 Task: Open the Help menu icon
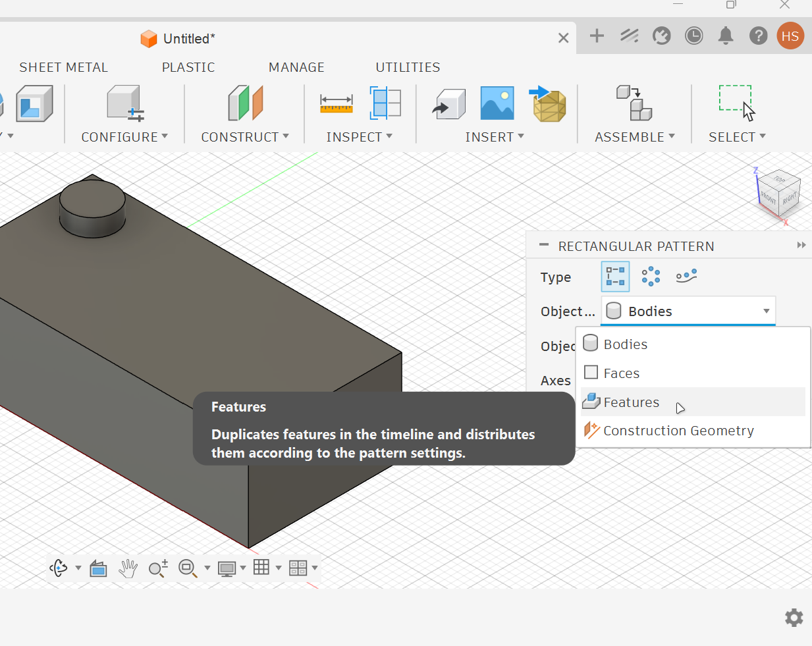(758, 36)
